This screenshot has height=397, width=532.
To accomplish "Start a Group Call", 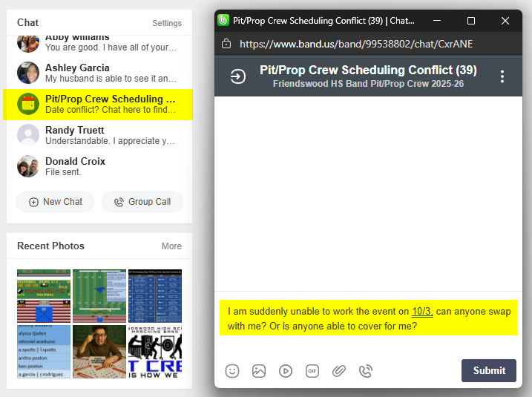I will (x=142, y=202).
